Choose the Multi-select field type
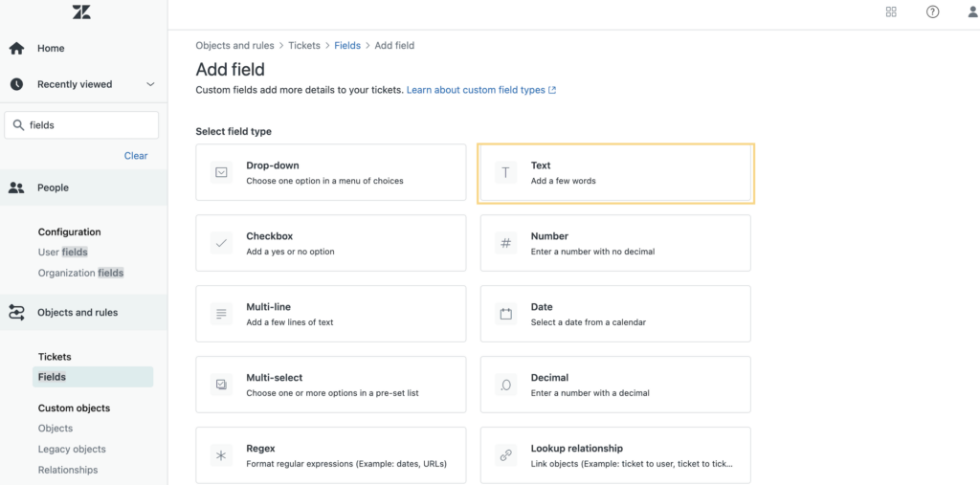 [330, 385]
